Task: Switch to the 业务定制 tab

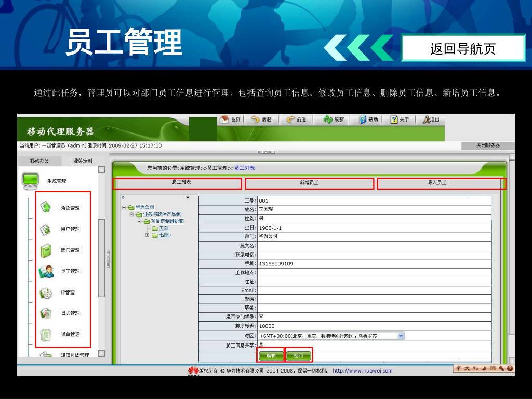Action: [x=83, y=161]
